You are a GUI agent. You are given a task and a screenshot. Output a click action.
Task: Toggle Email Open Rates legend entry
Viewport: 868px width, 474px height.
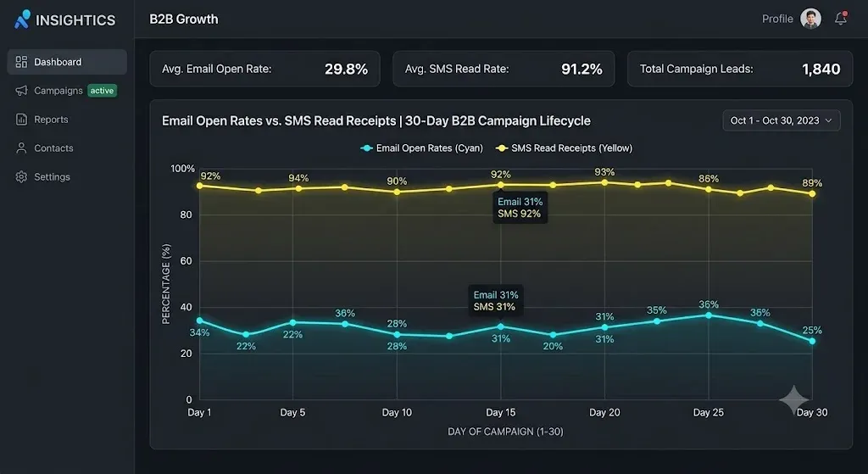422,148
